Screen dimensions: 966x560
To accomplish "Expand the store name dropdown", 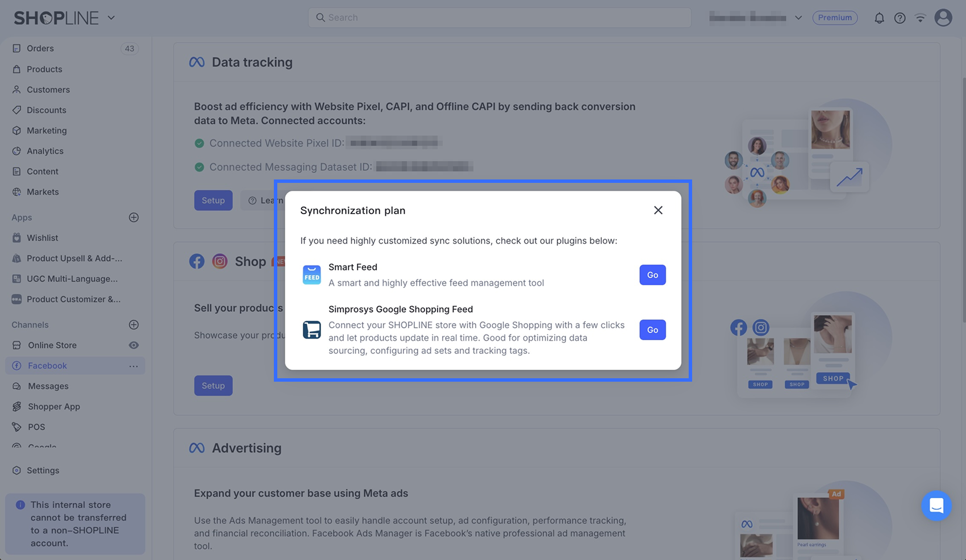I will pyautogui.click(x=798, y=18).
